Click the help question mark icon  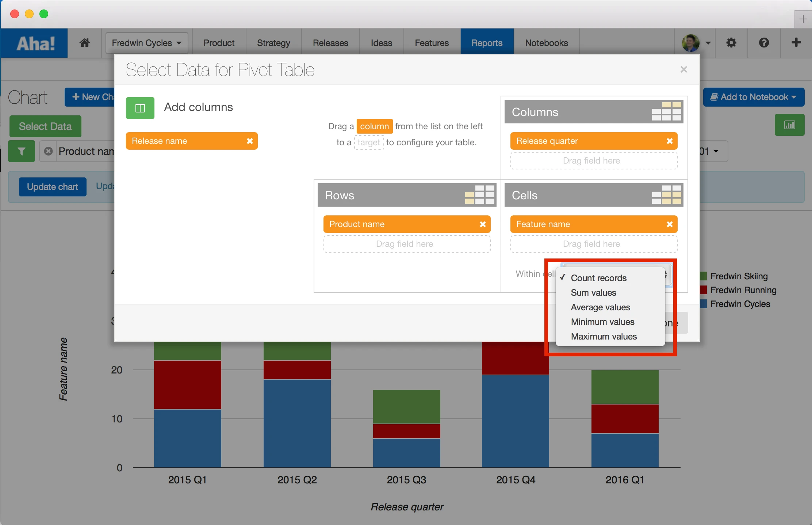(764, 43)
